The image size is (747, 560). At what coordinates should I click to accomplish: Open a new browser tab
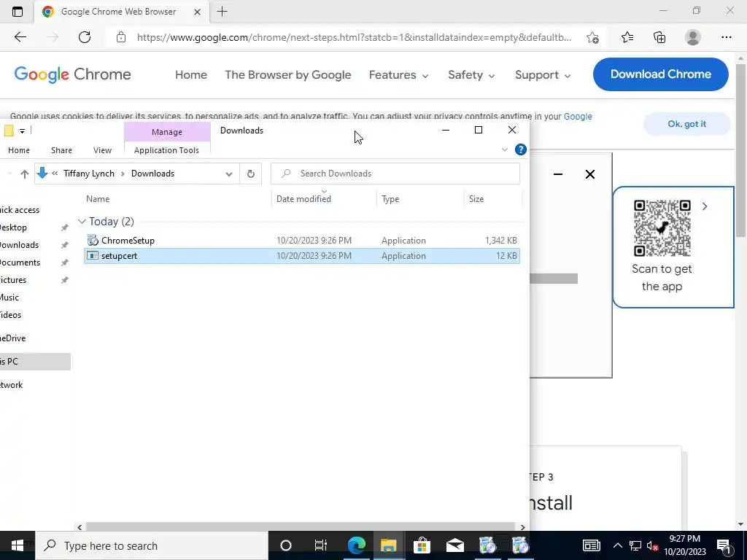point(222,12)
